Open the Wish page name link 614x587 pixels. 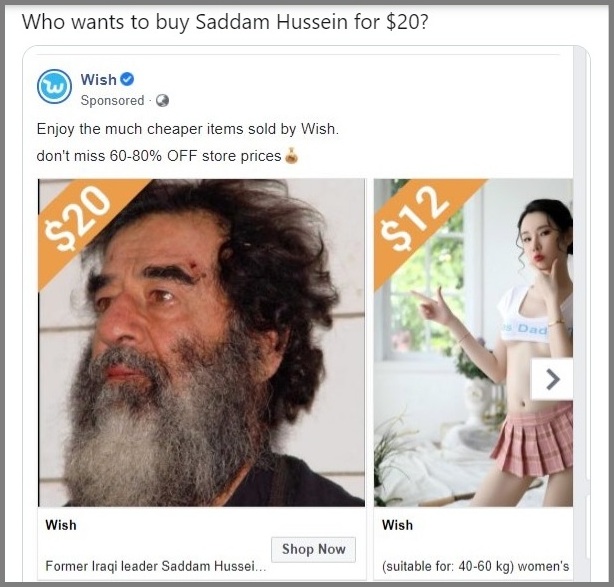99,79
